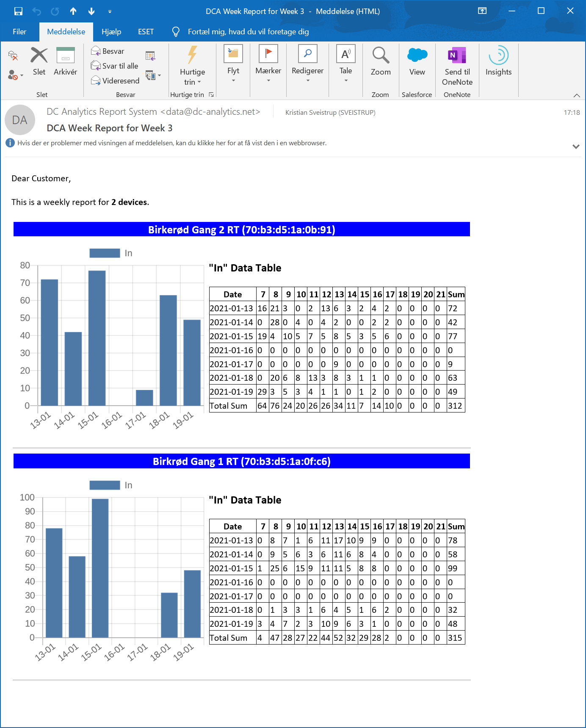Go to previous item with up arrow
This screenshot has height=728, width=586.
click(x=73, y=11)
